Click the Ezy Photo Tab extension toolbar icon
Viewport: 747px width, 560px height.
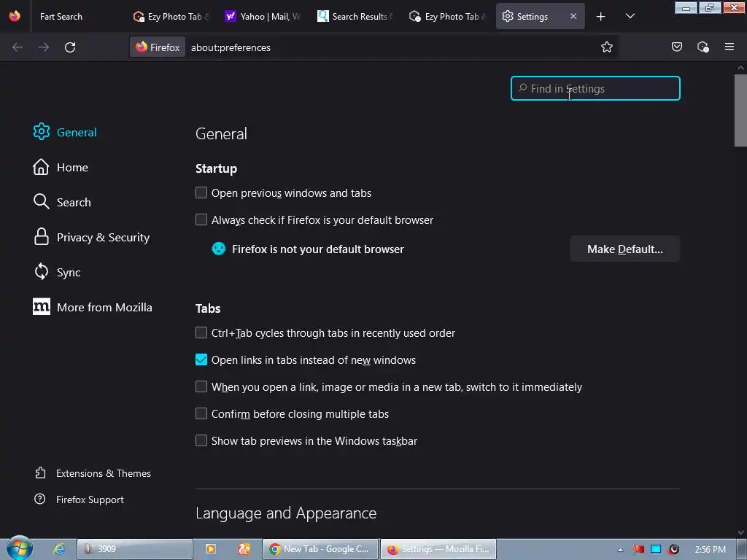coord(703,47)
